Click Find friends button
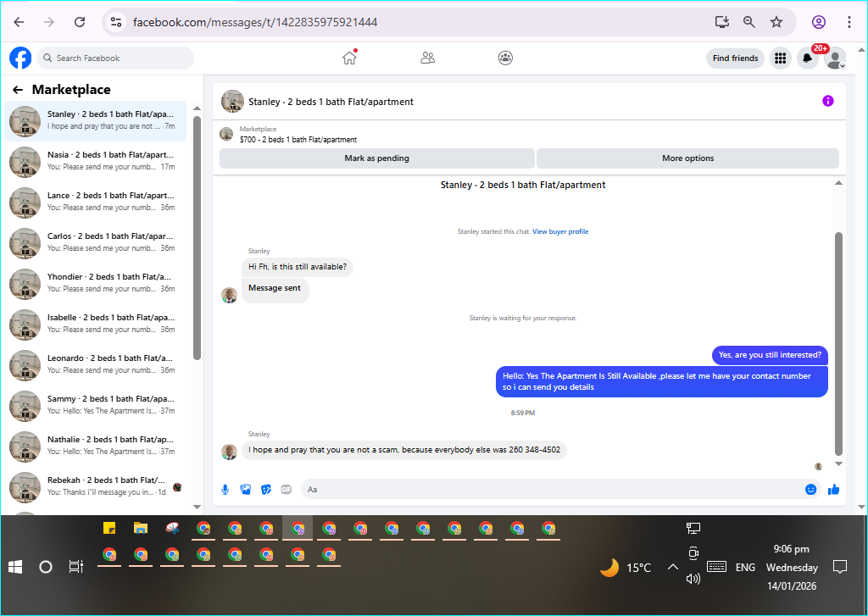 coord(735,58)
